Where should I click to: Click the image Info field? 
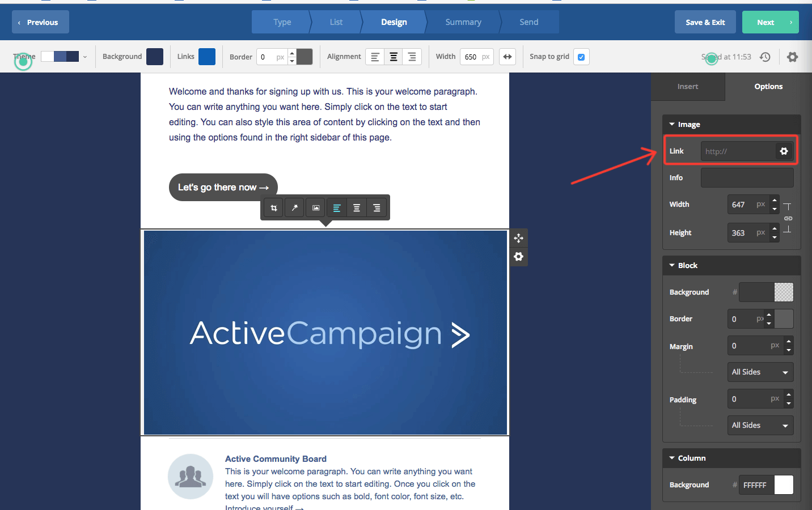click(x=747, y=178)
